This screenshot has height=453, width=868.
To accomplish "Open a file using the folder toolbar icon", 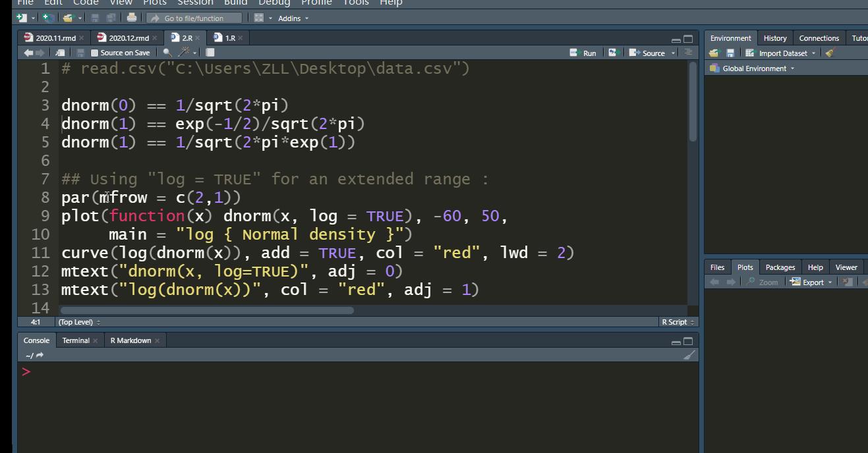I will (x=69, y=18).
